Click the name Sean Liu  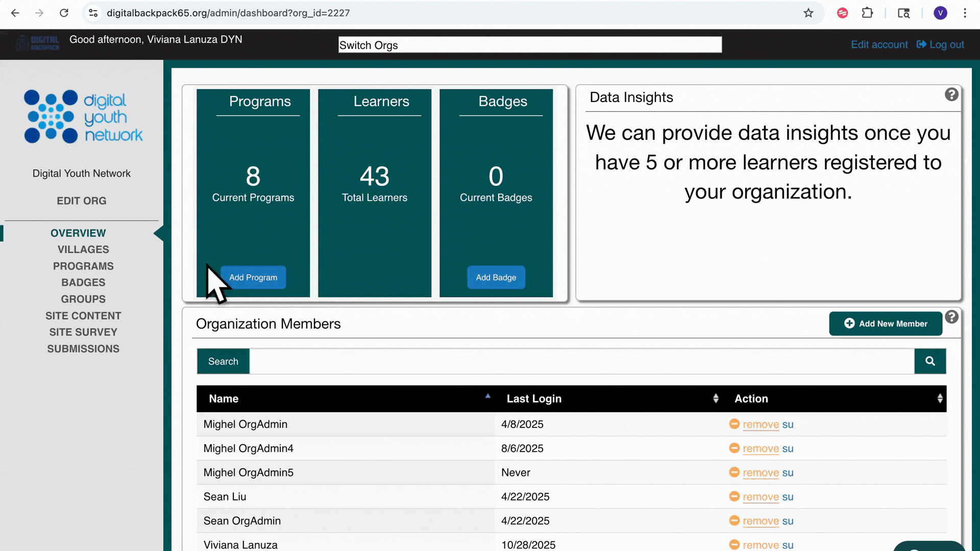point(225,497)
